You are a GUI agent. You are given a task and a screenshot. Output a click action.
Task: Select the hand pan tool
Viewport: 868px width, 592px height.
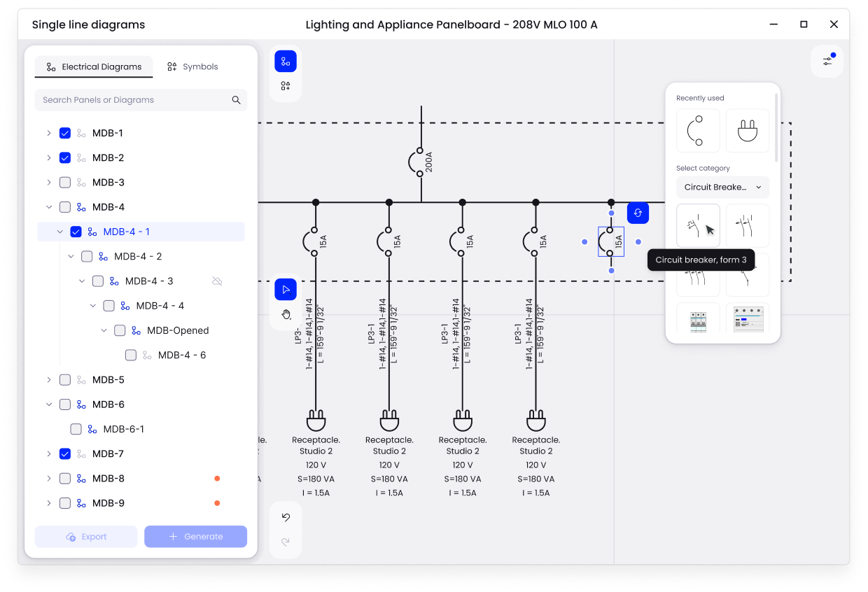point(286,314)
